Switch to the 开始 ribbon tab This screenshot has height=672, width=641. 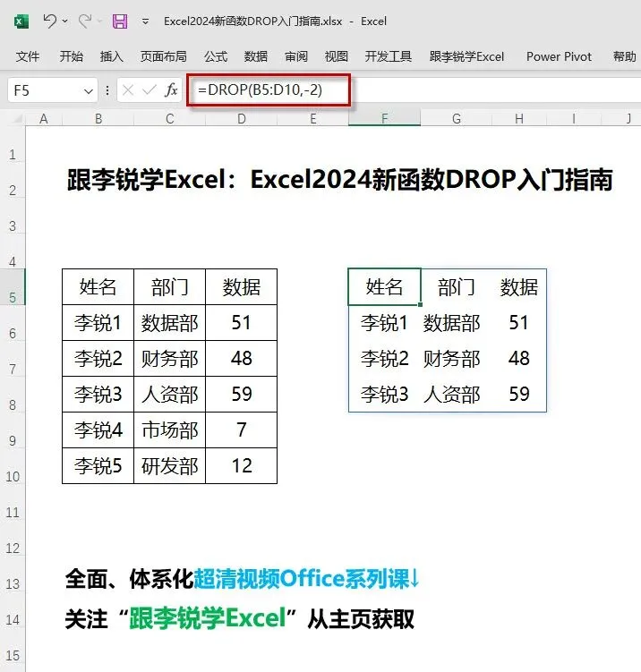coord(72,56)
